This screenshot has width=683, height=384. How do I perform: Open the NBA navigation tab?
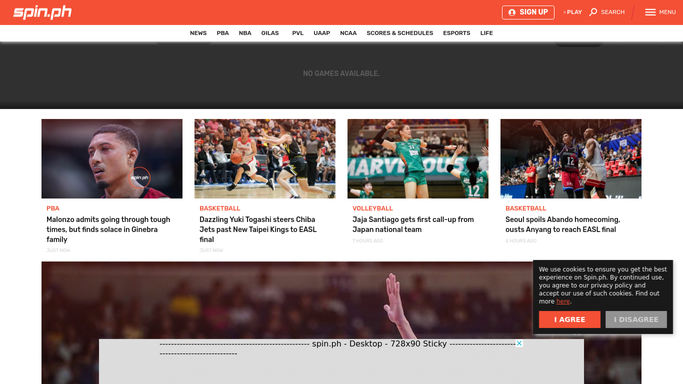click(245, 33)
